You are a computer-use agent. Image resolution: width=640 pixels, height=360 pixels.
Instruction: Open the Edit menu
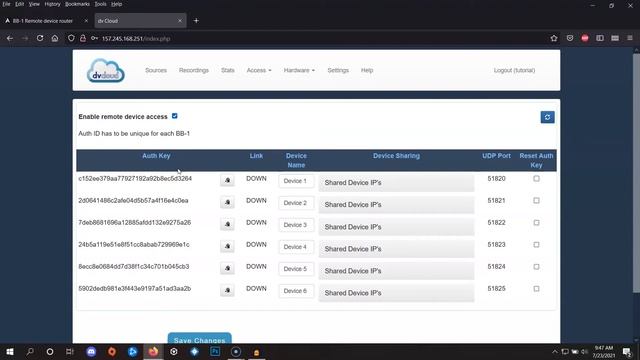pos(20,4)
